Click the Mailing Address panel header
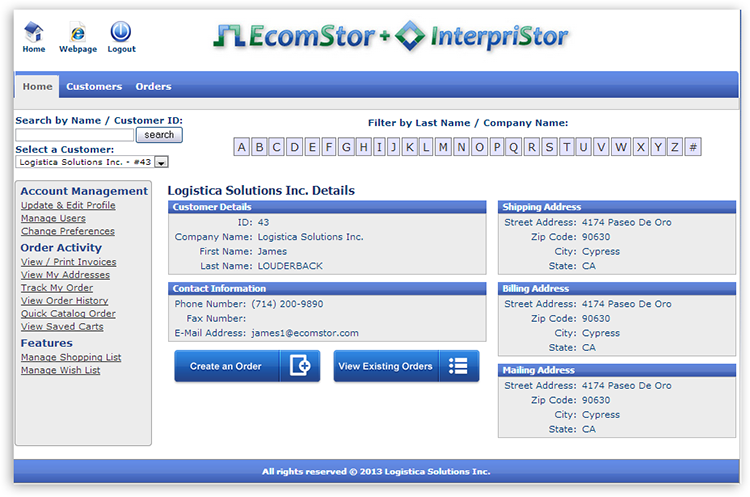The height and width of the screenshot is (497, 750). point(617,370)
